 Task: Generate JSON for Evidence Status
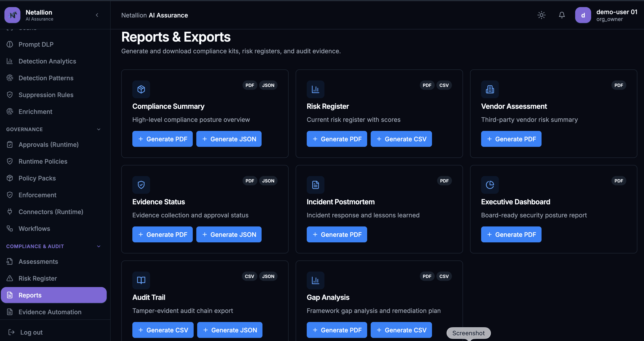(x=229, y=234)
